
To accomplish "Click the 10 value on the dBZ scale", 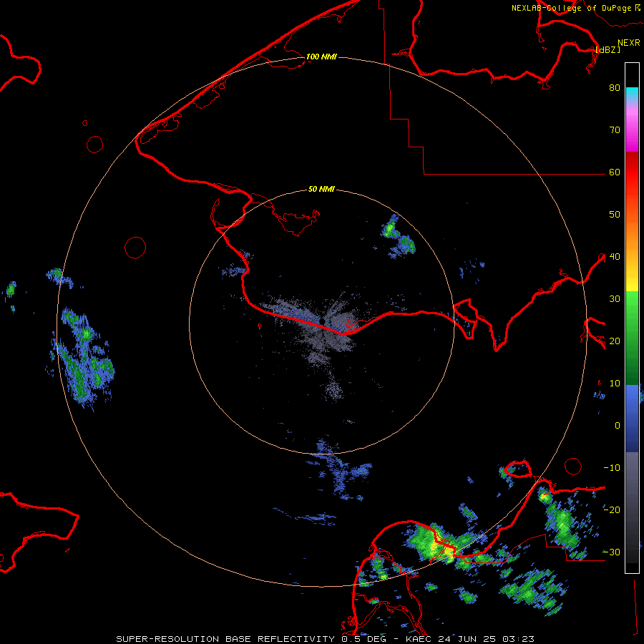I will pyautogui.click(x=615, y=384).
